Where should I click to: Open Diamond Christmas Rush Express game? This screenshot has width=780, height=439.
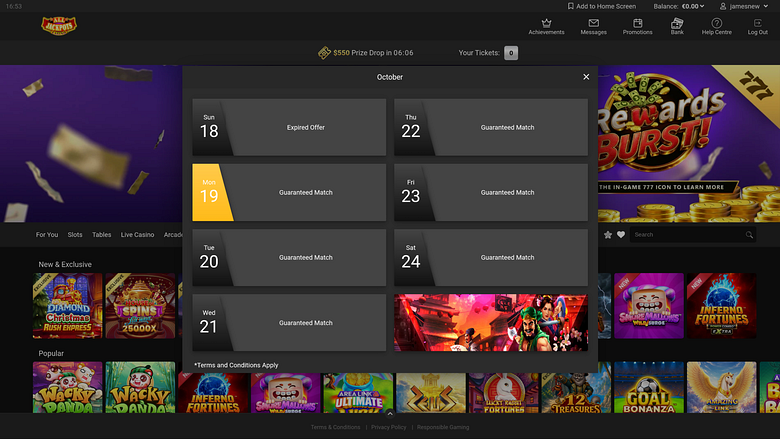(68, 306)
